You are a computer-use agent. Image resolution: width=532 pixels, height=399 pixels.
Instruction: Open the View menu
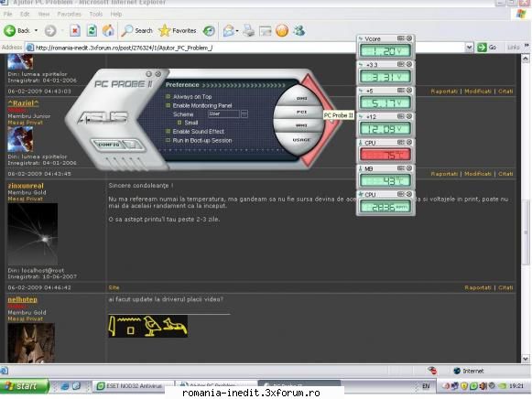[x=43, y=15]
